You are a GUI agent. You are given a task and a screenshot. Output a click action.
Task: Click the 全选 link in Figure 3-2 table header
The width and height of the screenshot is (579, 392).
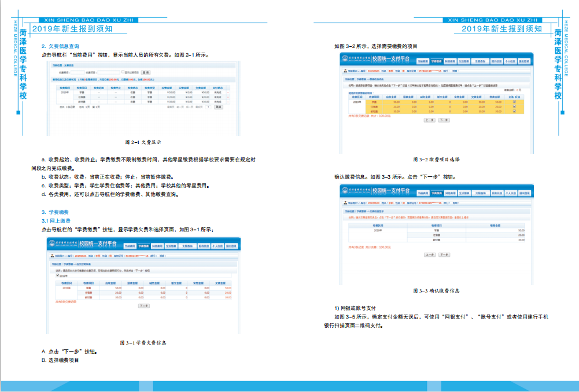(511, 97)
